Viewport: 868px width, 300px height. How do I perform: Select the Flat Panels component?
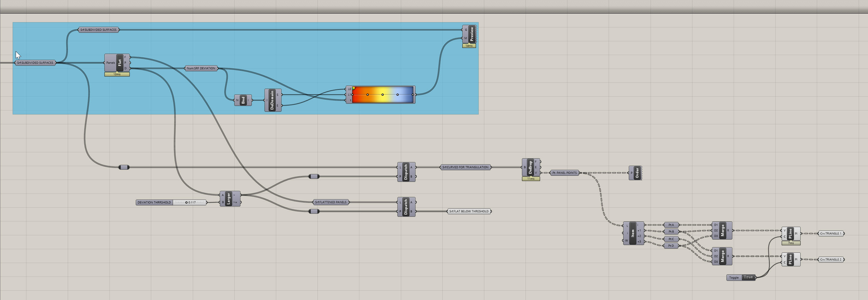pyautogui.click(x=120, y=63)
